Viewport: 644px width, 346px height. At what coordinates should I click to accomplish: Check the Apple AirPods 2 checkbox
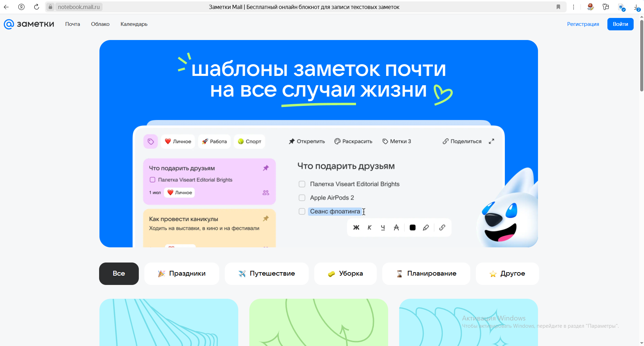(x=302, y=198)
